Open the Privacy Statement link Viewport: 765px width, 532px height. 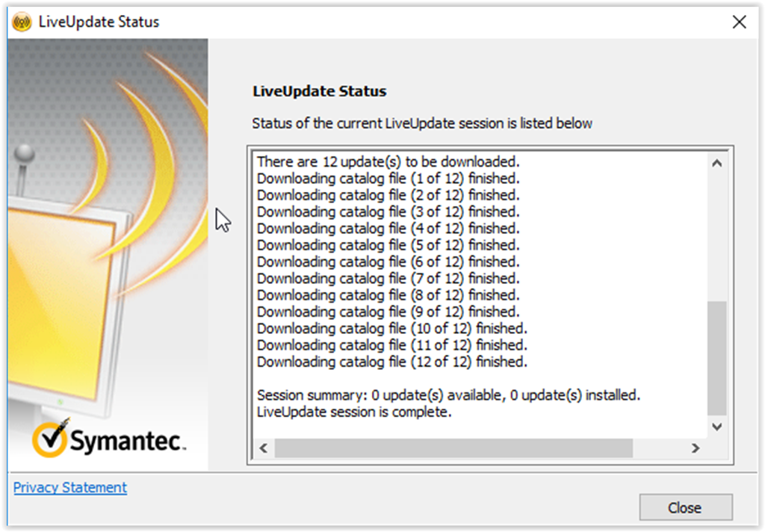[70, 487]
